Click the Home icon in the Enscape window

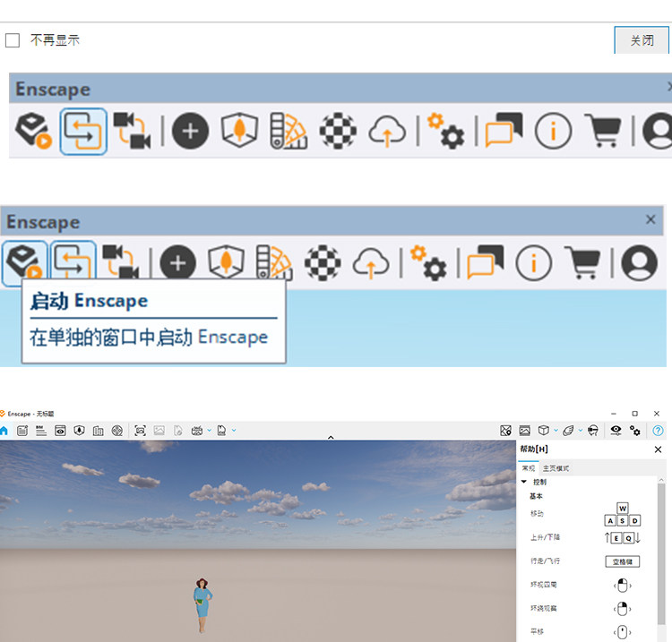click(4, 431)
